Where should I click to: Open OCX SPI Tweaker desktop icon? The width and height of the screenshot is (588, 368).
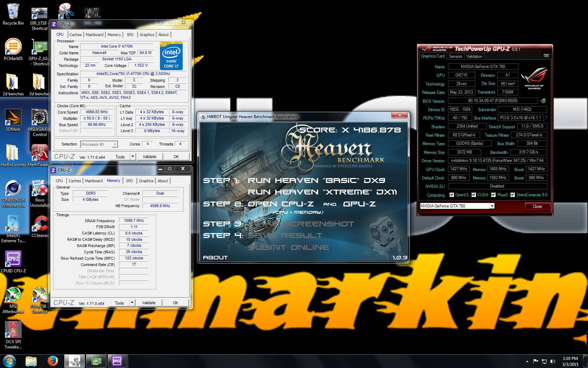(x=13, y=335)
